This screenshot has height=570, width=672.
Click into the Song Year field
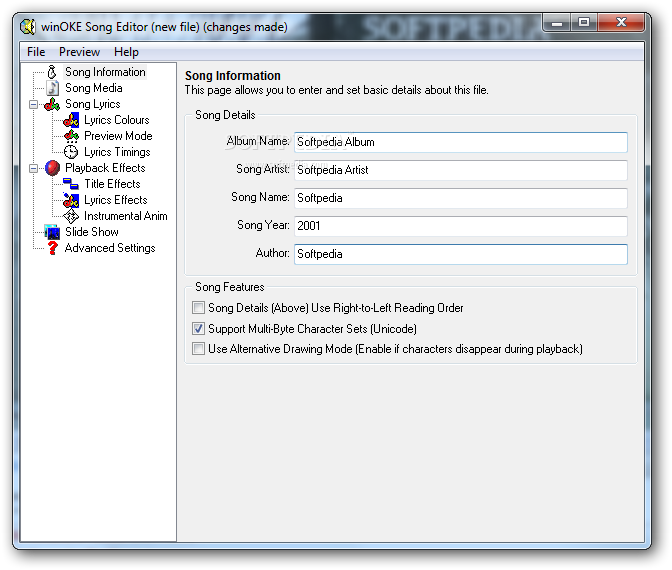pyautogui.click(x=461, y=226)
